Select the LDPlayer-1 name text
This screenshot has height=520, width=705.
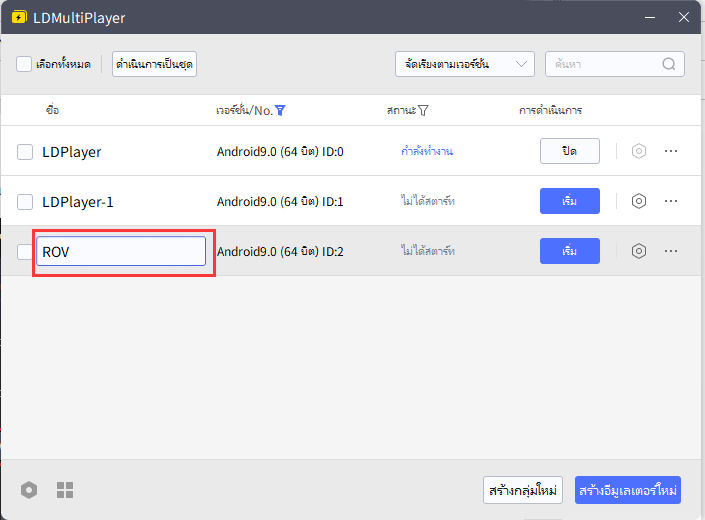tap(77, 202)
